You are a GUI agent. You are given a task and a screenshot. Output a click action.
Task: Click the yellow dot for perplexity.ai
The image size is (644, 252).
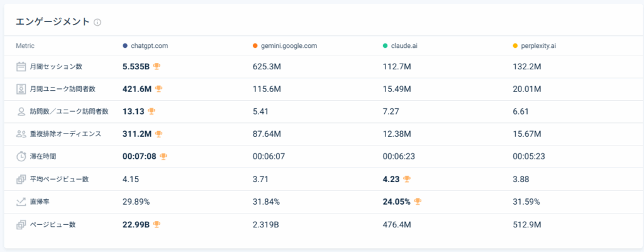(515, 46)
